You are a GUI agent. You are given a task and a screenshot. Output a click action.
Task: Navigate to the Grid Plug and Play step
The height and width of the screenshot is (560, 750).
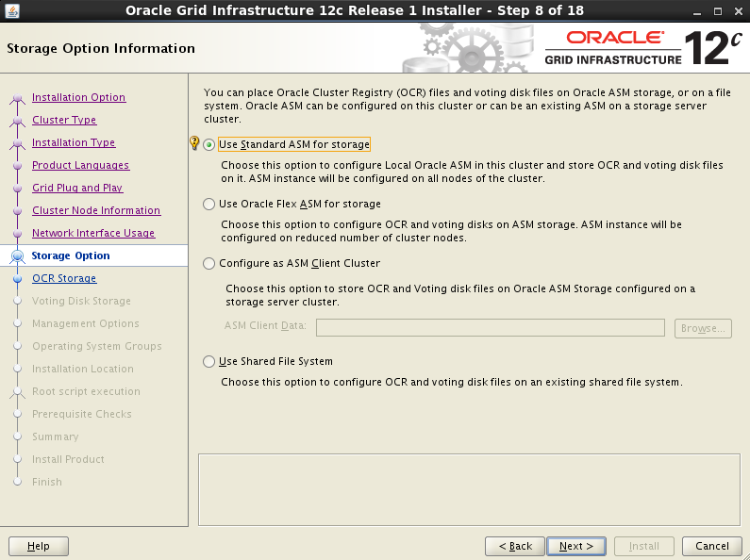pos(77,188)
